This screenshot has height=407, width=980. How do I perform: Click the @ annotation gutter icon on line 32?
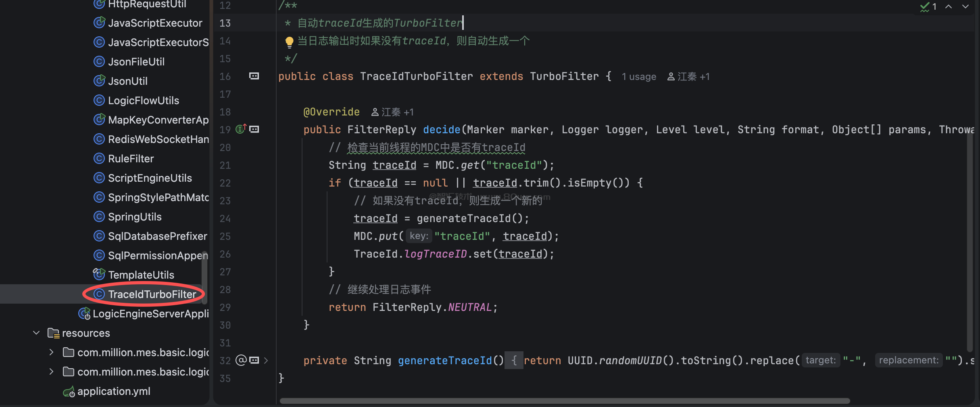(x=241, y=360)
